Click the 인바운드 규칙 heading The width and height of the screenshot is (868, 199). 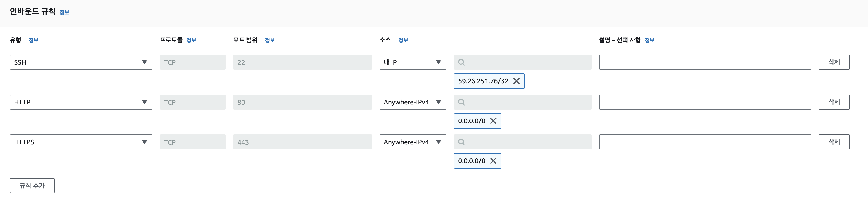tap(33, 11)
